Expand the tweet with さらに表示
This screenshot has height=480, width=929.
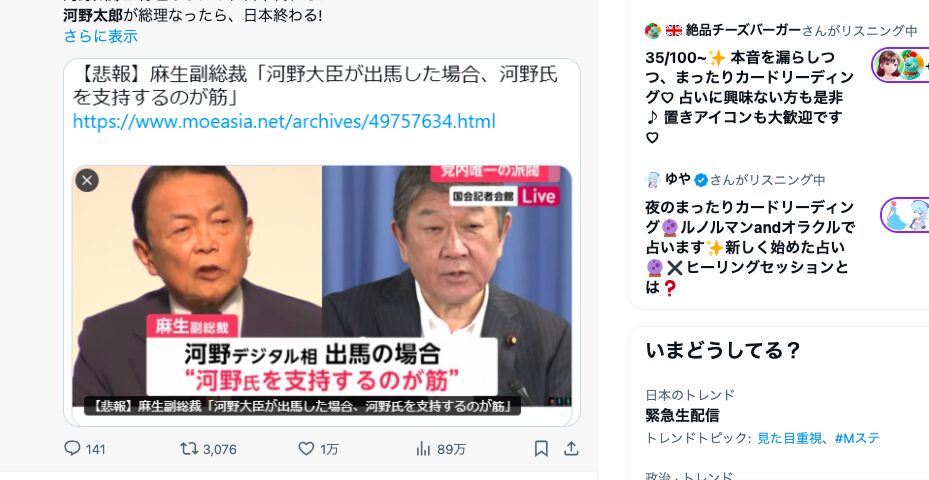pyautogui.click(x=101, y=36)
